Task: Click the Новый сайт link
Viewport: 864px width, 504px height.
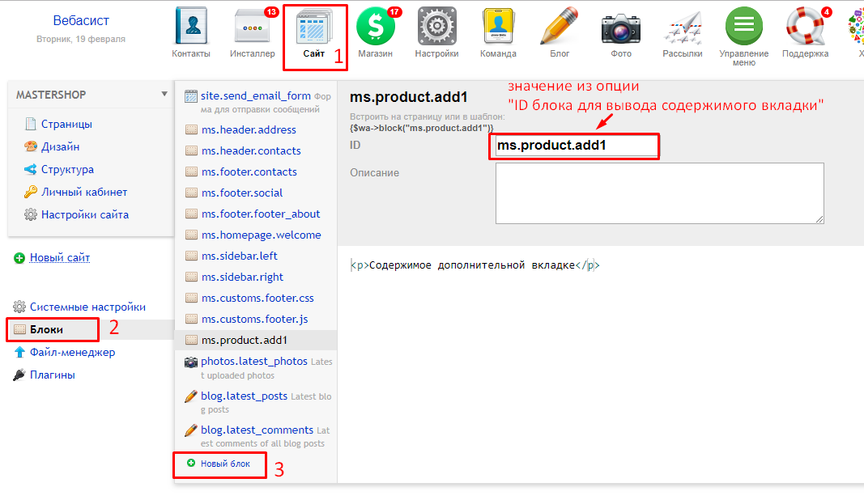Action: click(x=60, y=257)
